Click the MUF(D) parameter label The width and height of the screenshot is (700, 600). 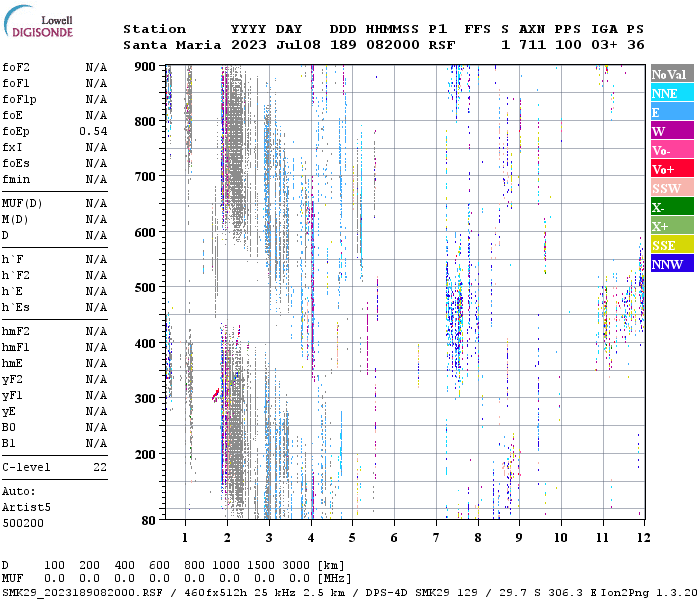pos(22,204)
